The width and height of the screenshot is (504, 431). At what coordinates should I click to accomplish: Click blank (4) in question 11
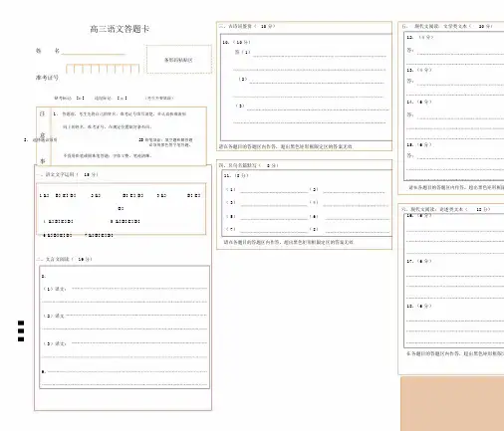tap(356, 205)
